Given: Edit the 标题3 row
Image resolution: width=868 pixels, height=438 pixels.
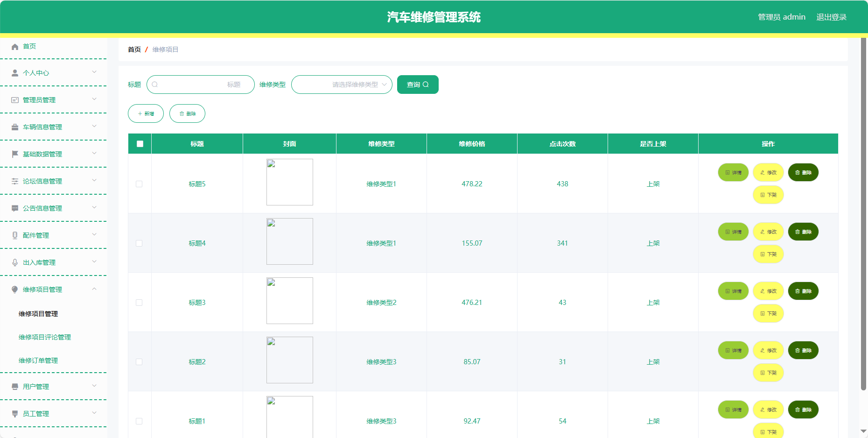Looking at the screenshot, I should 768,291.
